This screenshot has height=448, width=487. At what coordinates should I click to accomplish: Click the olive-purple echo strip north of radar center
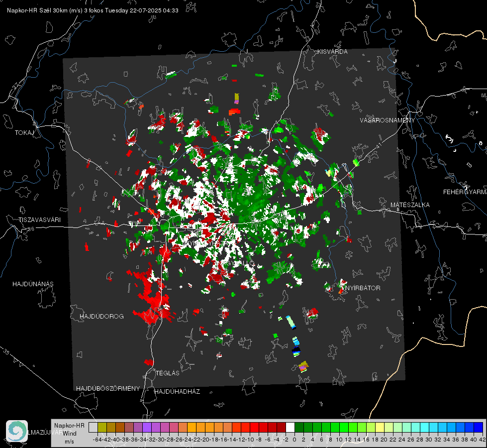(237, 98)
